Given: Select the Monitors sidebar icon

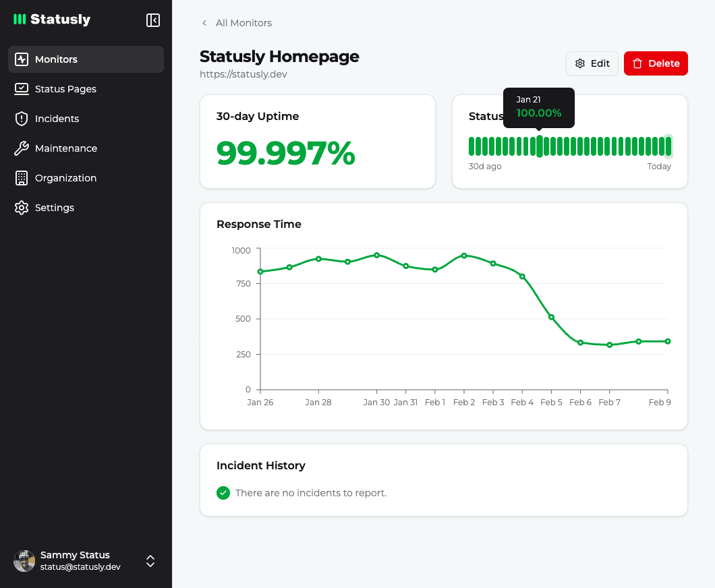Looking at the screenshot, I should click(x=22, y=59).
